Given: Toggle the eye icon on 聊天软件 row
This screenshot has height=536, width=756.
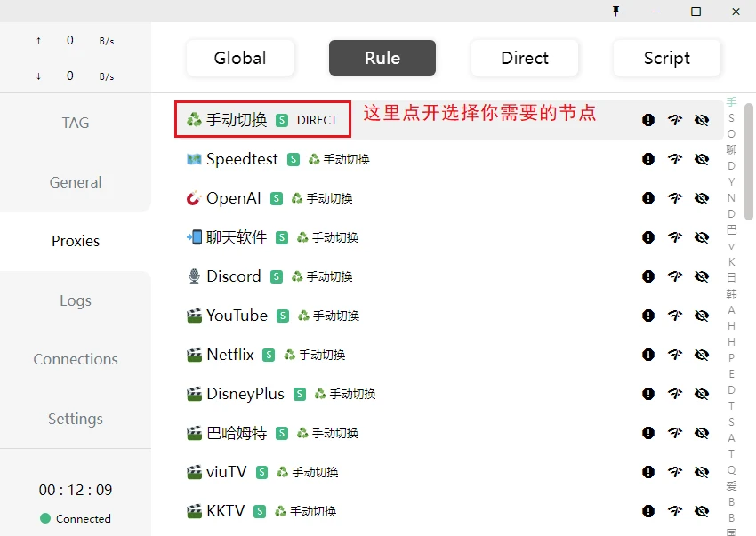Looking at the screenshot, I should [702, 237].
